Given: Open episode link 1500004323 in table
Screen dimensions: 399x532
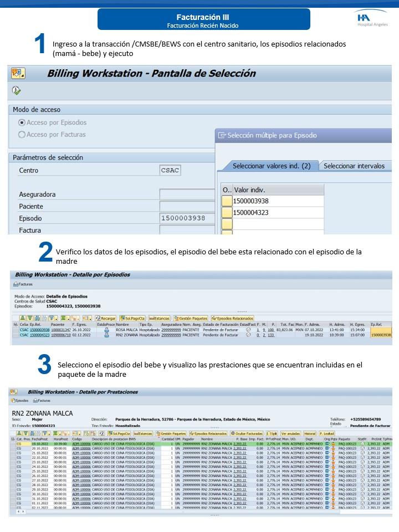Looking at the screenshot, I should point(39,335).
